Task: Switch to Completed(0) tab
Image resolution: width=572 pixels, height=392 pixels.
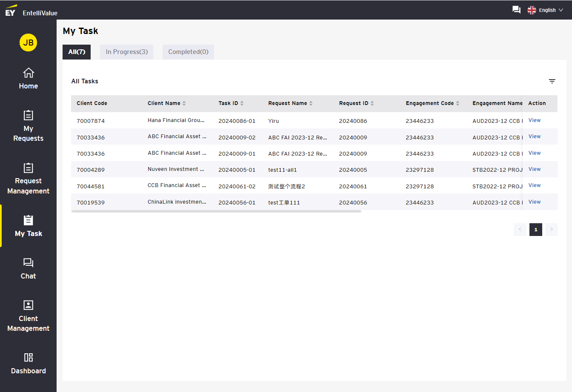Action: [x=188, y=52]
